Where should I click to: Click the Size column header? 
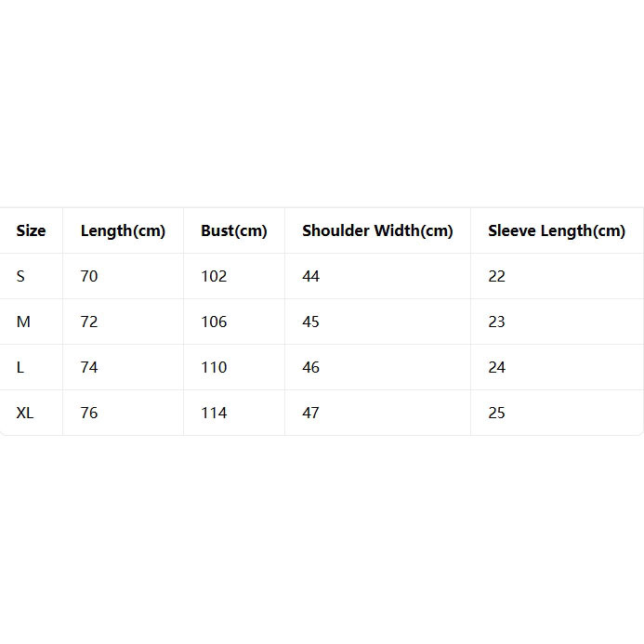click(31, 230)
